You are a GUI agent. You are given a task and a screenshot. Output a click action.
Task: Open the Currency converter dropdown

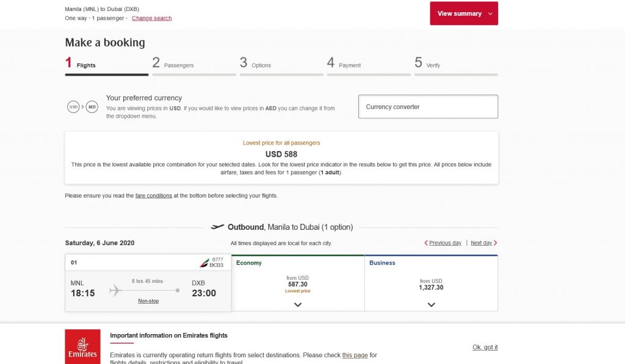(428, 107)
